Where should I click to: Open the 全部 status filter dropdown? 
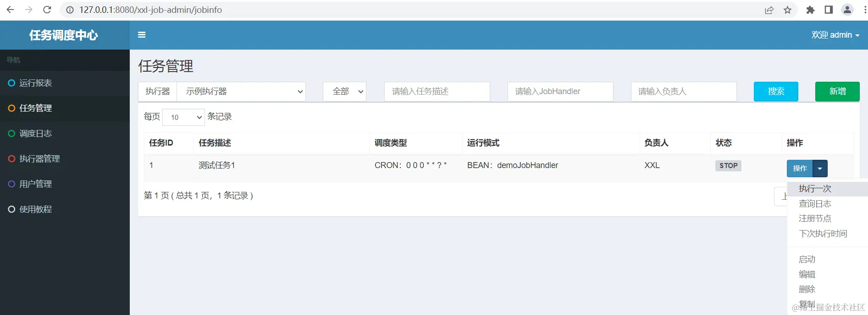(x=344, y=91)
